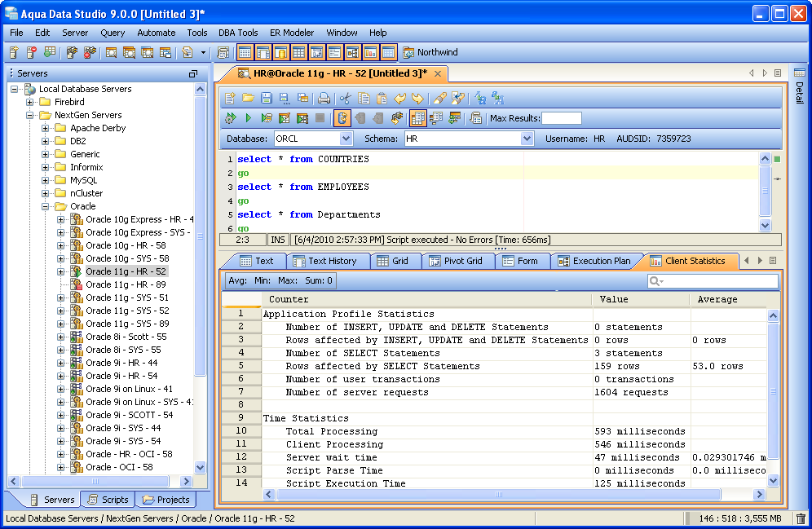Click the green Execute play arrow icon
Screen dimensions: 812x529
tap(248, 118)
